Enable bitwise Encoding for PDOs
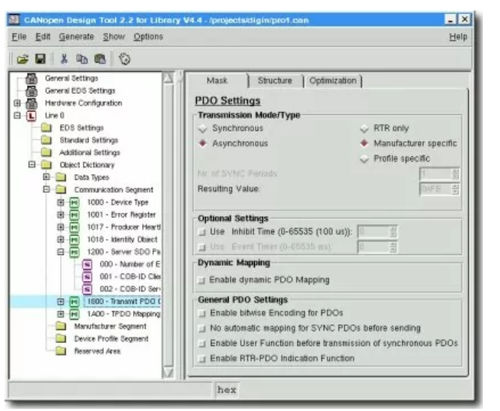The width and height of the screenshot is (500, 411). [x=202, y=313]
